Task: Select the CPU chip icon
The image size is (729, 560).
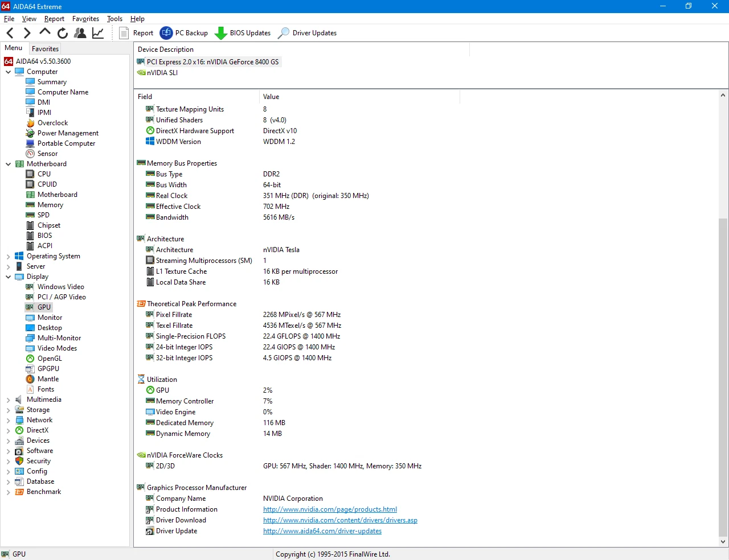Action: point(30,174)
